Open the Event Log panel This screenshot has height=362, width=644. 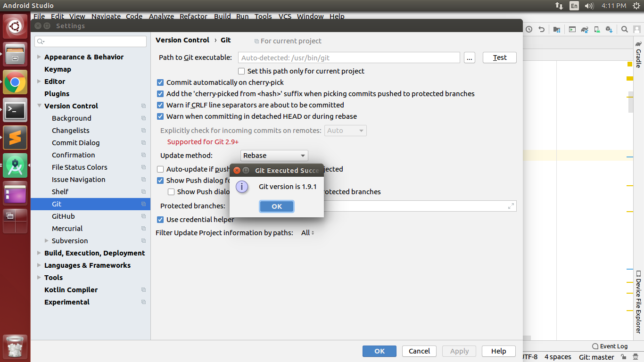click(610, 346)
